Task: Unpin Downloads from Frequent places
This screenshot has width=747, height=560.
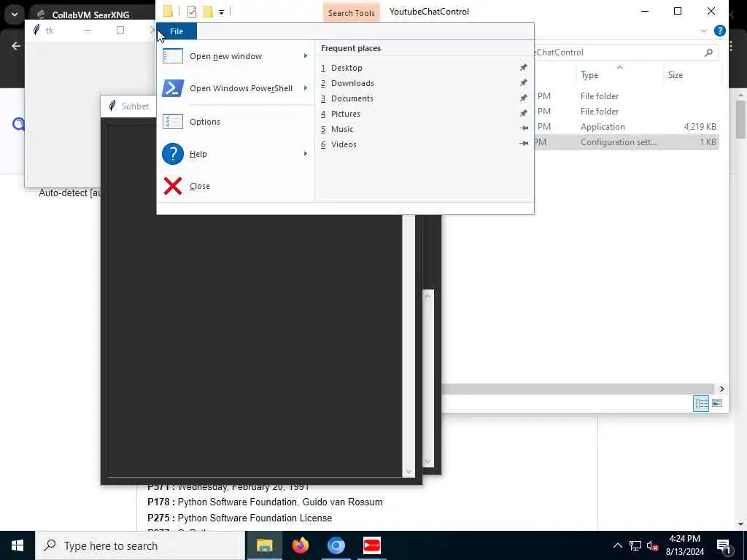Action: click(x=524, y=83)
